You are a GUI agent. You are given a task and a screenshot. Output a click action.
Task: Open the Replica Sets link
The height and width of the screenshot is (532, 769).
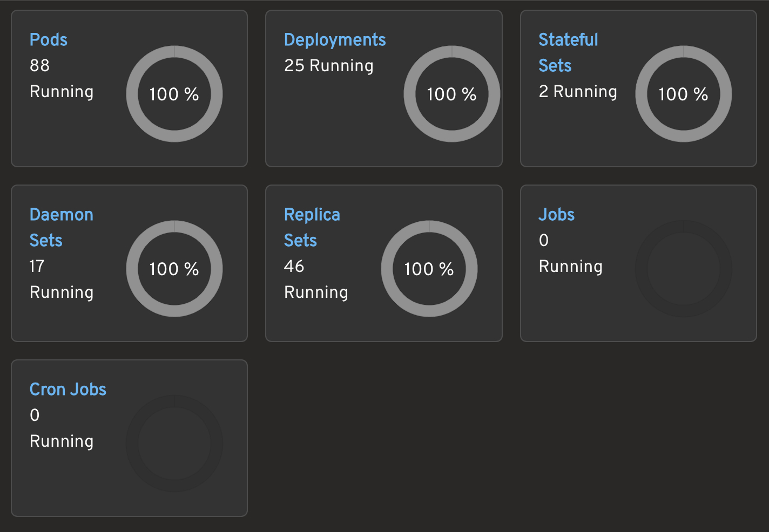312,227
